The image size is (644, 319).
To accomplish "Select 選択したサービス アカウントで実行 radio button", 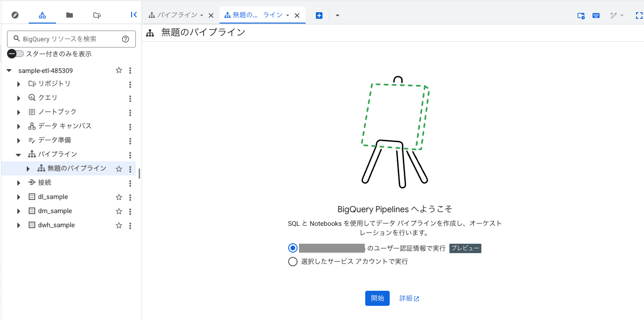I will point(292,262).
